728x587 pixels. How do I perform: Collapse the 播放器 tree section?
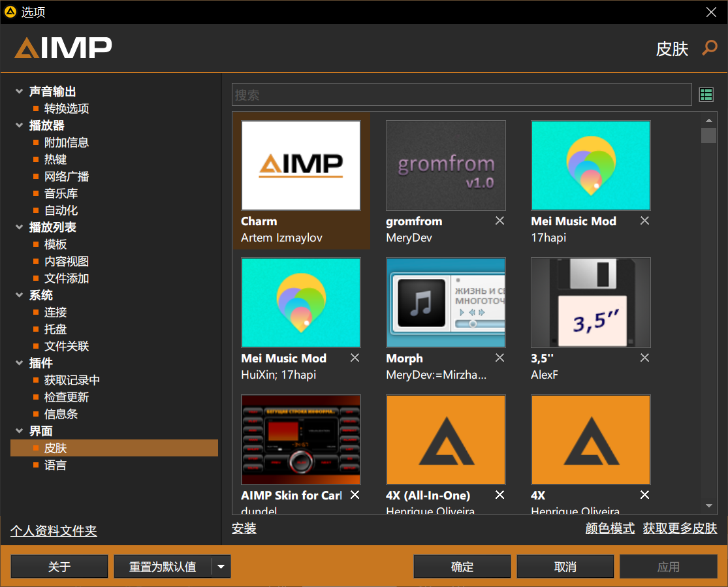(x=19, y=125)
